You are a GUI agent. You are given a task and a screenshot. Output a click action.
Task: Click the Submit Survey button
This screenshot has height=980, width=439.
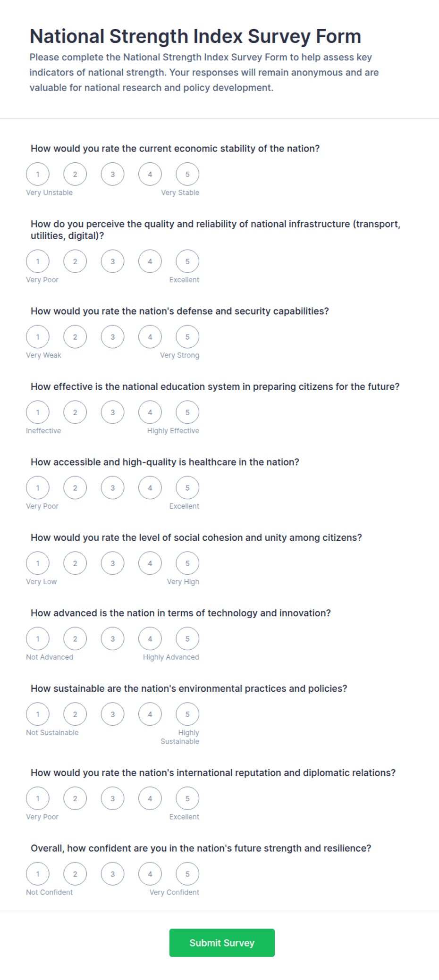222,943
